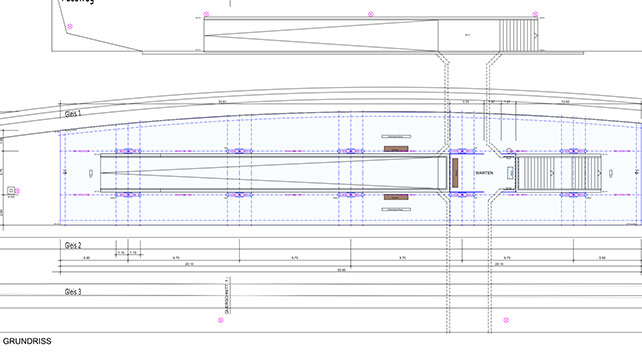Select the Gleis 1 track label
Image resolution: width=642 pixels, height=360 pixels.
[73, 114]
